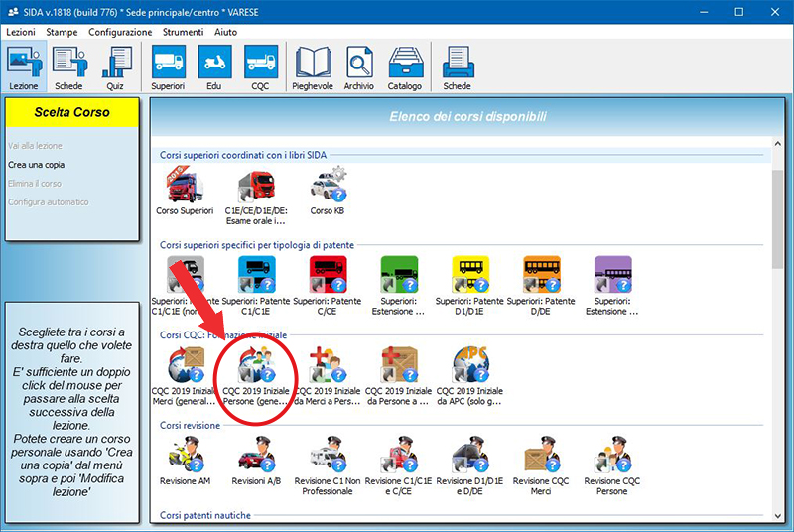Screen dimensions: 794x532
Task: Open the Stampe menu
Action: click(62, 32)
